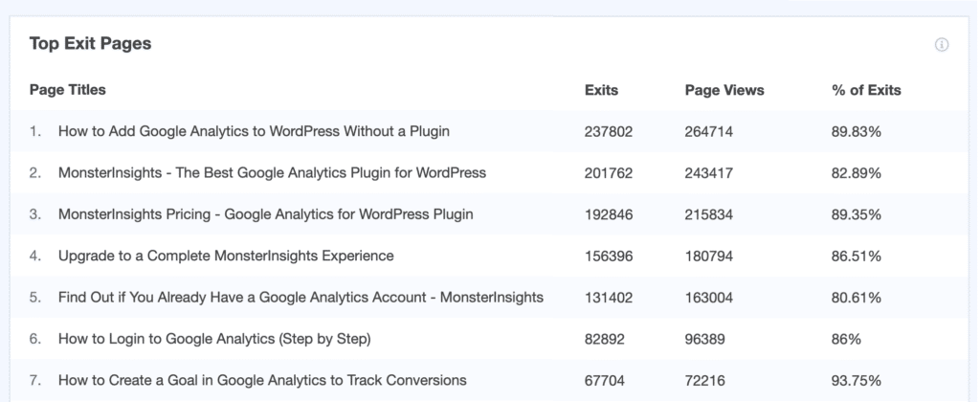
Task: Open 'MonsterInsights - The Best Google Analytics Plugin' title
Action: tap(272, 172)
